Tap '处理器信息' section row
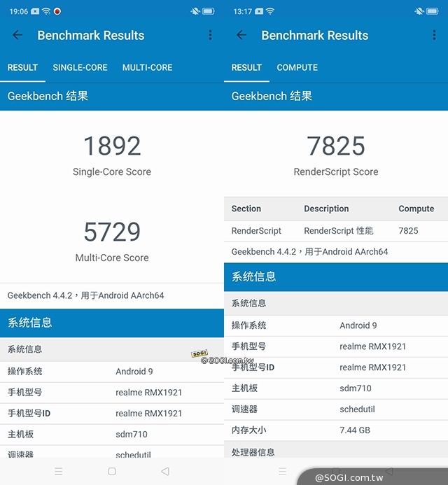This screenshot has width=448, height=485. pyautogui.click(x=336, y=451)
